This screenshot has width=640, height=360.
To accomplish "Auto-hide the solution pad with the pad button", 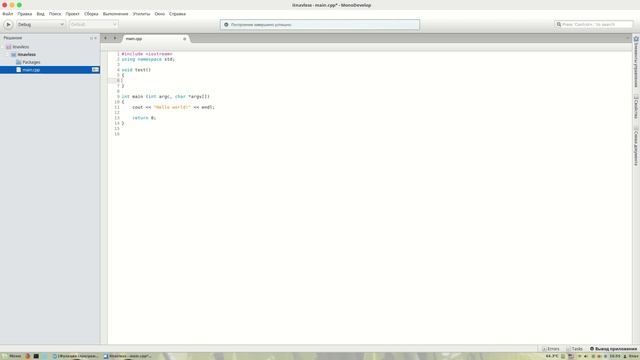I will (x=91, y=38).
